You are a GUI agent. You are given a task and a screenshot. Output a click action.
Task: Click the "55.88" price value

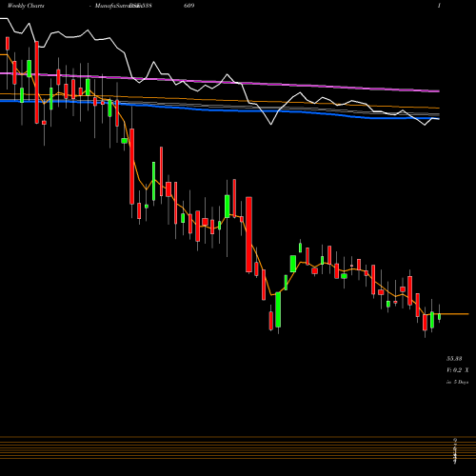click(454, 359)
